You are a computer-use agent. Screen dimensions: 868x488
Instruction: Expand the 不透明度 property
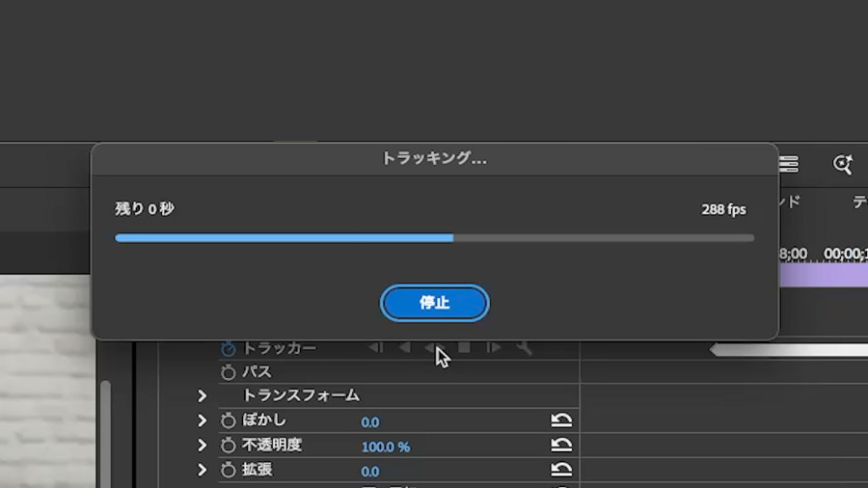[203, 445]
